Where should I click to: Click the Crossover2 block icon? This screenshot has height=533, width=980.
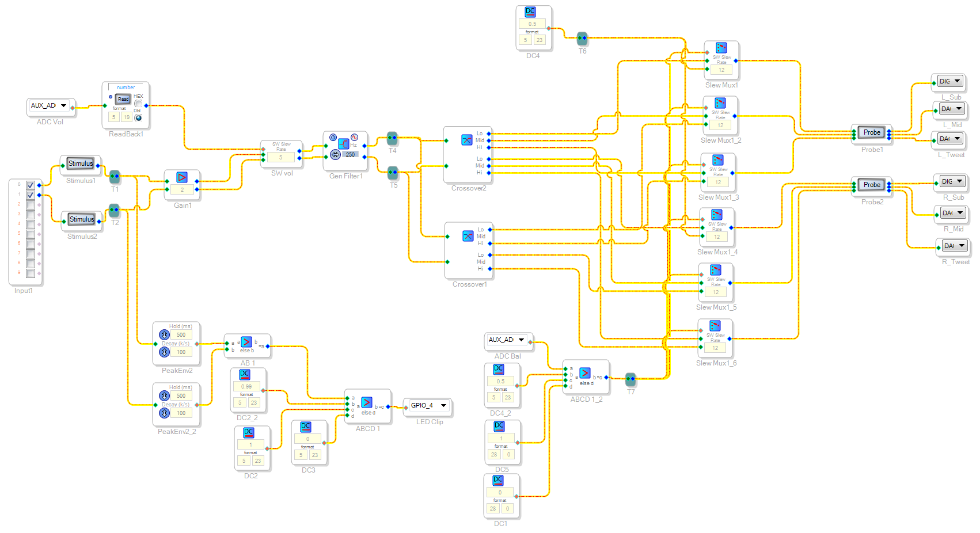coord(467,140)
